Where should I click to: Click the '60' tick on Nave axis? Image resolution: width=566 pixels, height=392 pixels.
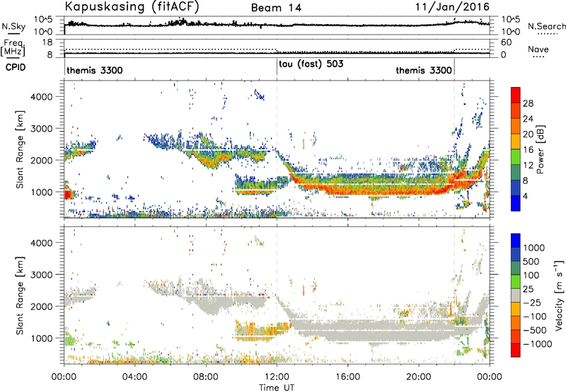[507, 42]
